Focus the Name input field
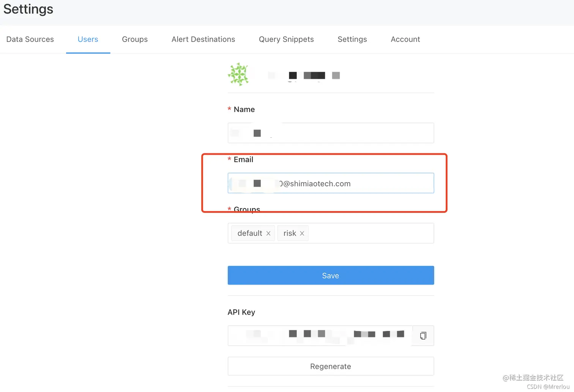This screenshot has width=574, height=392. [x=331, y=133]
